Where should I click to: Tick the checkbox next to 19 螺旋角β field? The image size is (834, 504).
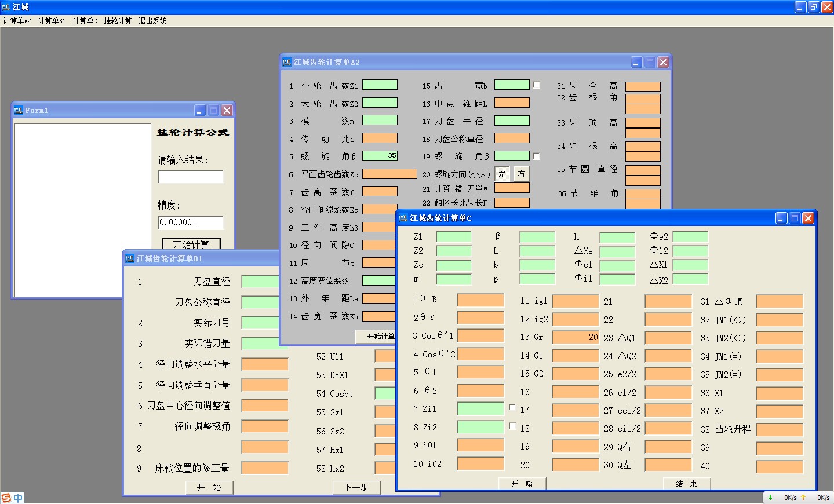[537, 156]
